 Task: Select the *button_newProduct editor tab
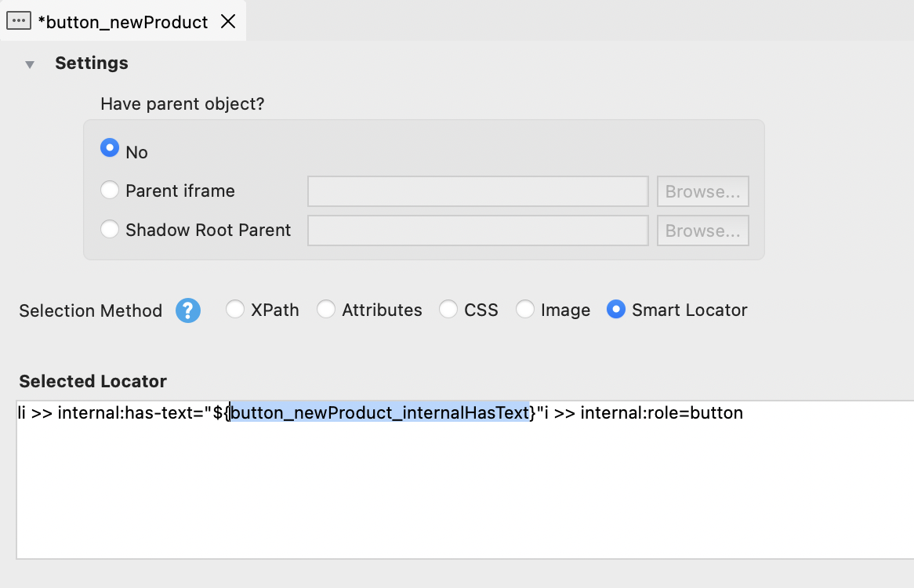(x=123, y=22)
